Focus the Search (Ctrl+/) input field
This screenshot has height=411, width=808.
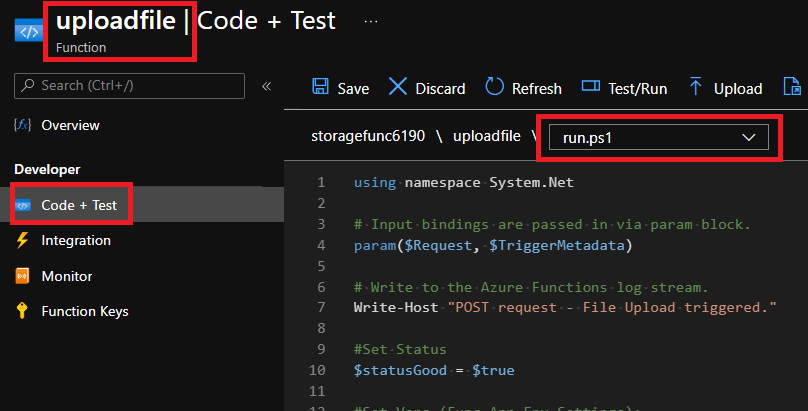point(129,85)
